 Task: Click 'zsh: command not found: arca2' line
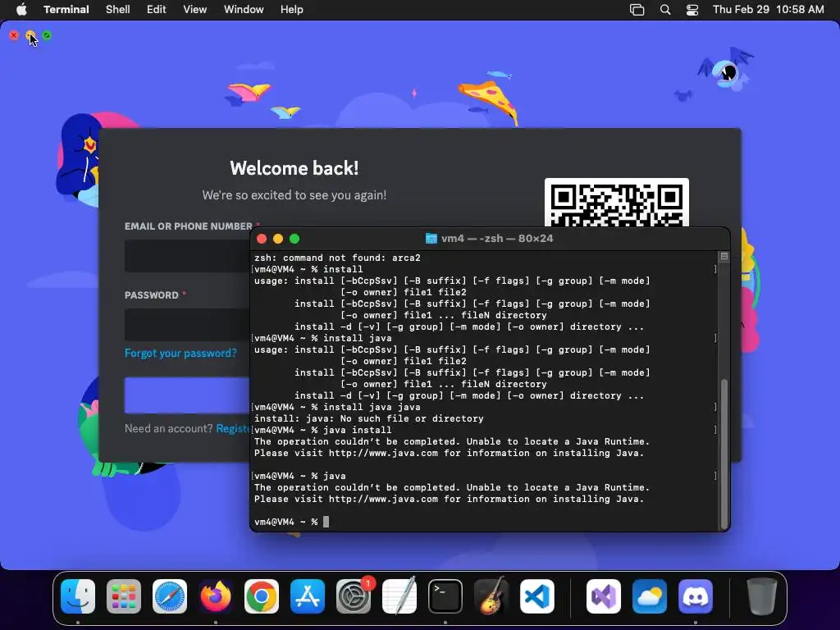[337, 258]
